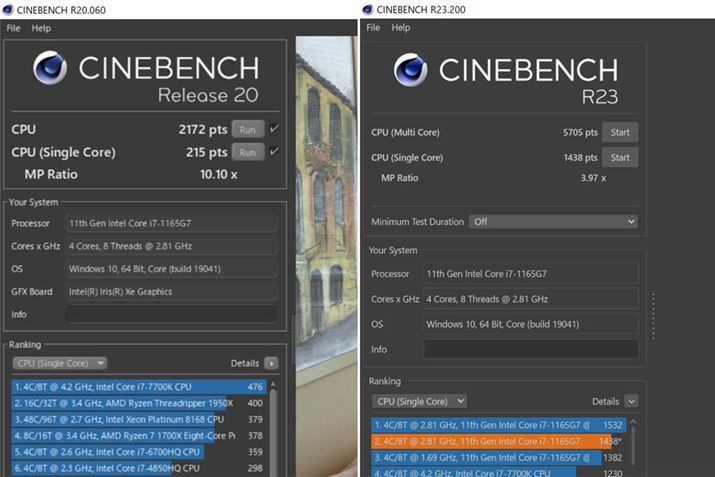Select the AMD Ryzen 7 1700X ranking row
The width and height of the screenshot is (715, 477).
click(139, 436)
